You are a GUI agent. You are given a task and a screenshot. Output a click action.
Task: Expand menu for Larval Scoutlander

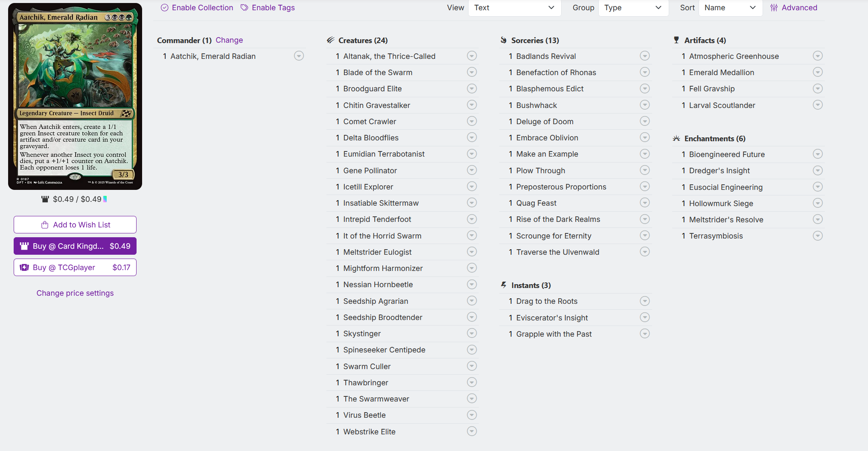818,105
